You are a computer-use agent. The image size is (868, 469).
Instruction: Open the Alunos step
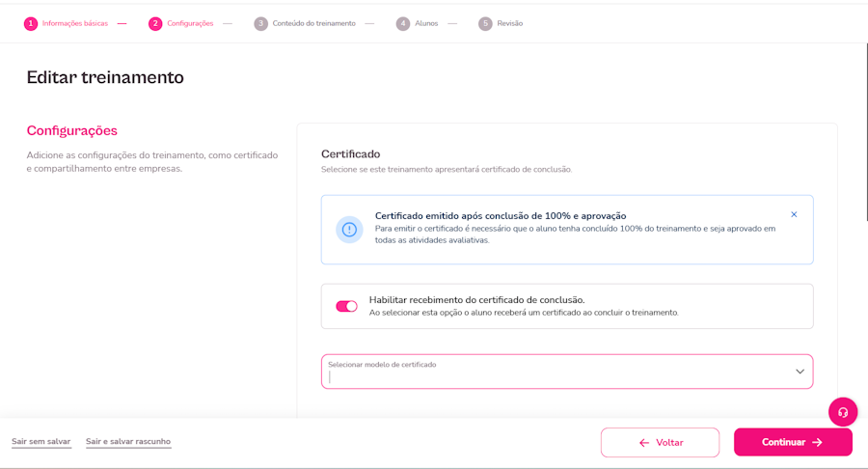click(x=426, y=23)
